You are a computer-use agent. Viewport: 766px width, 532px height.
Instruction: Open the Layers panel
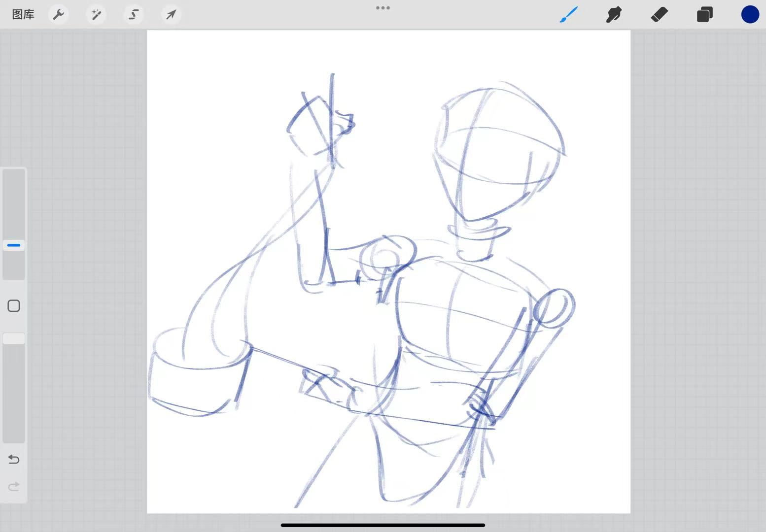click(x=704, y=14)
